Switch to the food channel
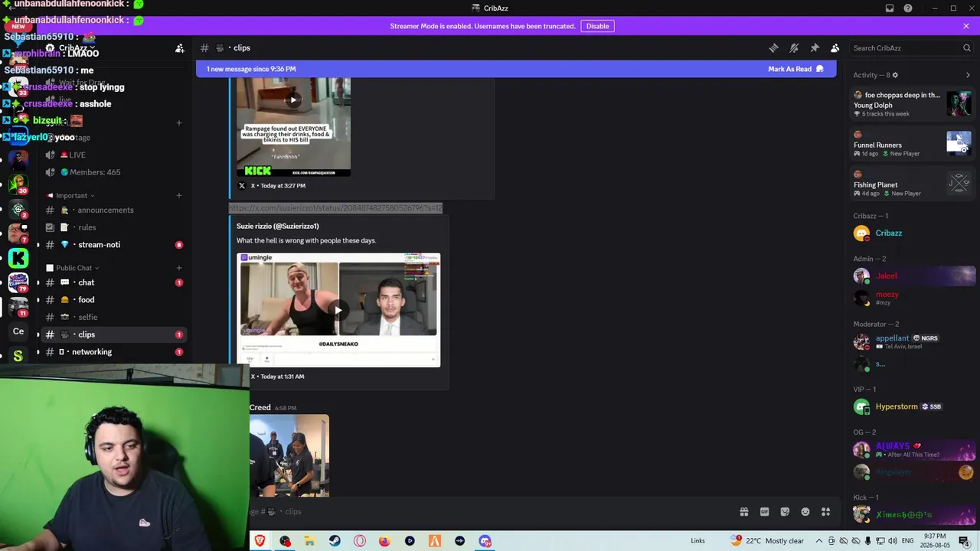This screenshot has width=980, height=551. coord(113,300)
